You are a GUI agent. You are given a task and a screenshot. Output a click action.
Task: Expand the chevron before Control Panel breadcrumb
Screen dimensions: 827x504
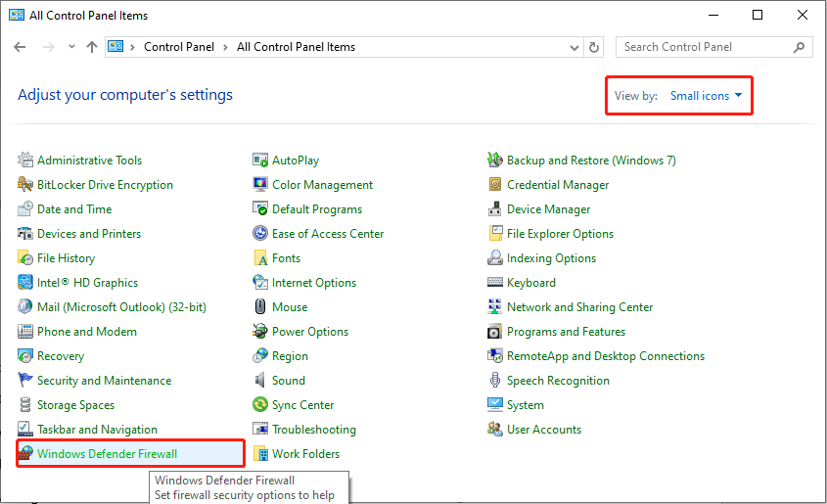[133, 47]
